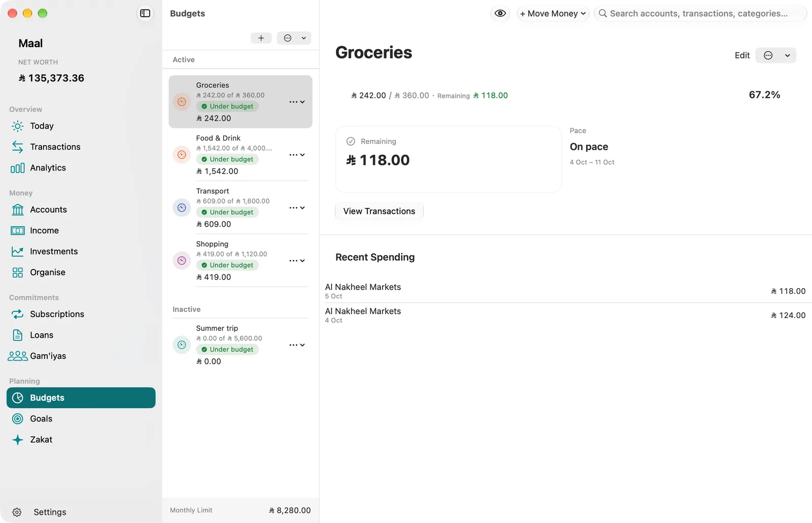This screenshot has height=523, width=812.
Task: Open Gam'iyas people group icon
Action: (x=18, y=356)
